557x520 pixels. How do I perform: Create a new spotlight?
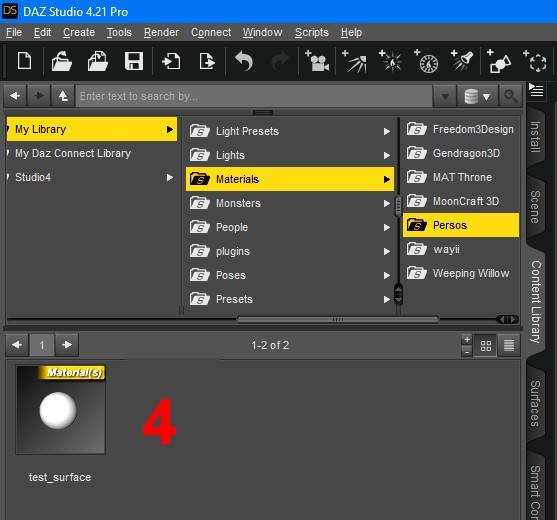click(462, 60)
